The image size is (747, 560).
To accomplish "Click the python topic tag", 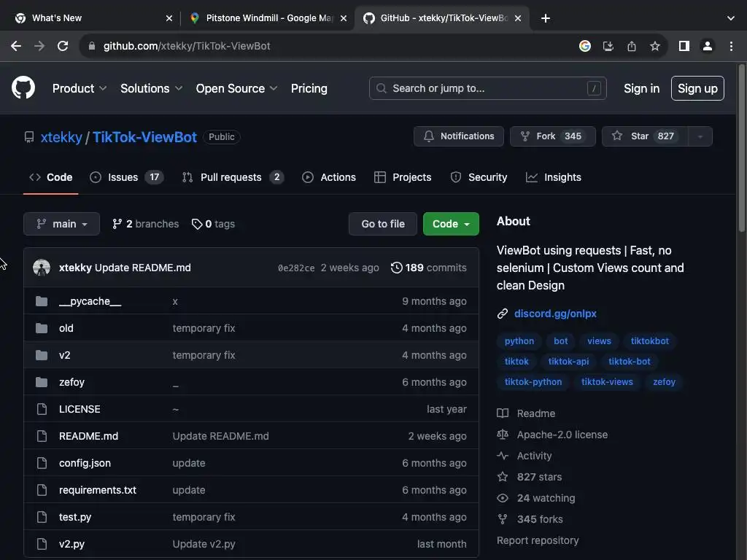I will click(x=519, y=341).
